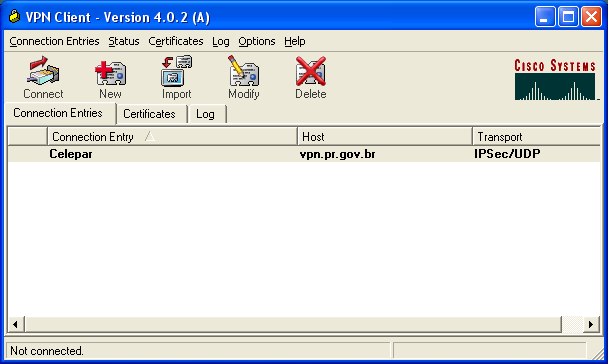Open the Help menu
This screenshot has height=364, width=608.
(x=295, y=41)
